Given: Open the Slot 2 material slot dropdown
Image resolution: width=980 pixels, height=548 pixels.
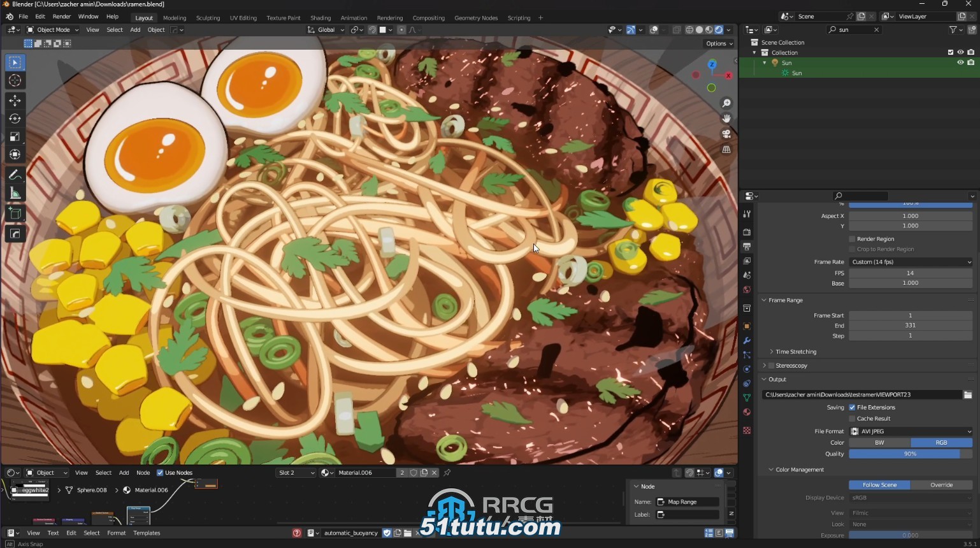Looking at the screenshot, I should pyautogui.click(x=296, y=473).
